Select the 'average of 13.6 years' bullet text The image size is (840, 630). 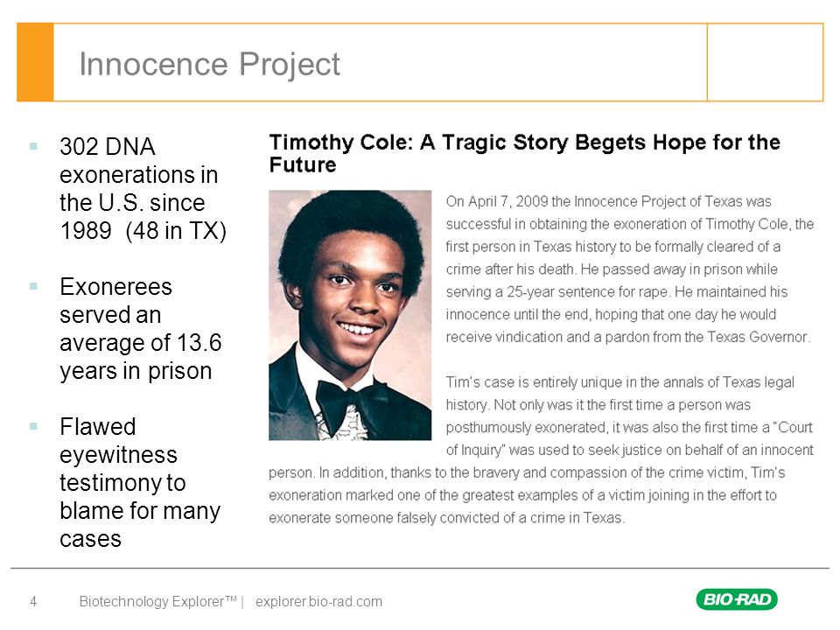(x=140, y=329)
